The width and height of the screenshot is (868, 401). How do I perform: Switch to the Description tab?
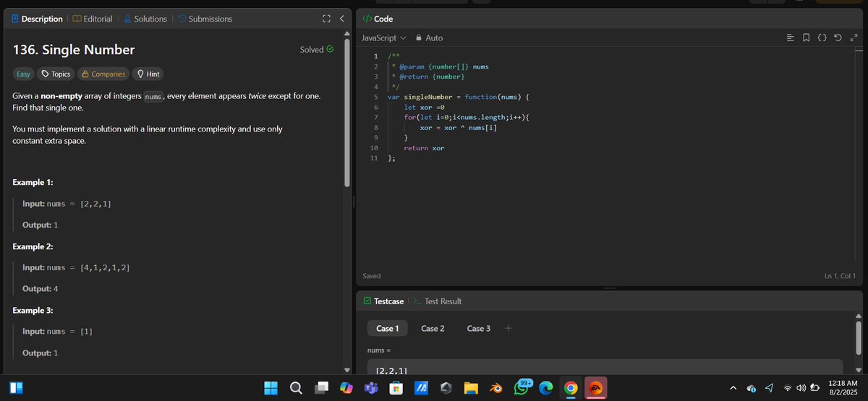(x=38, y=19)
